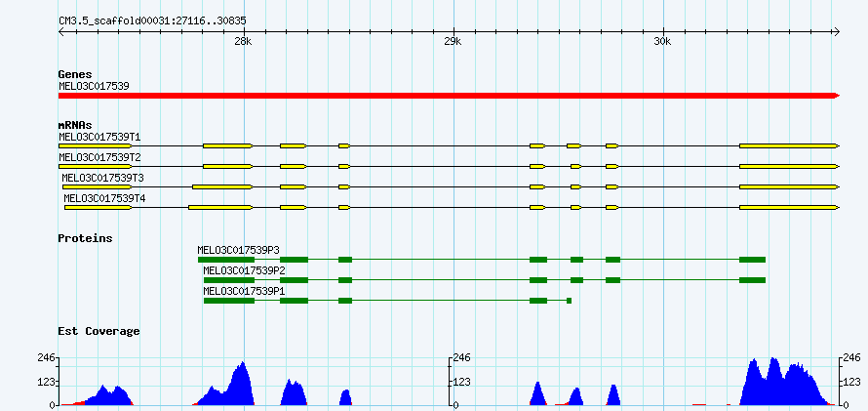Click the right arrow end of the ruler
The width and height of the screenshot is (868, 411).
pyautogui.click(x=837, y=31)
